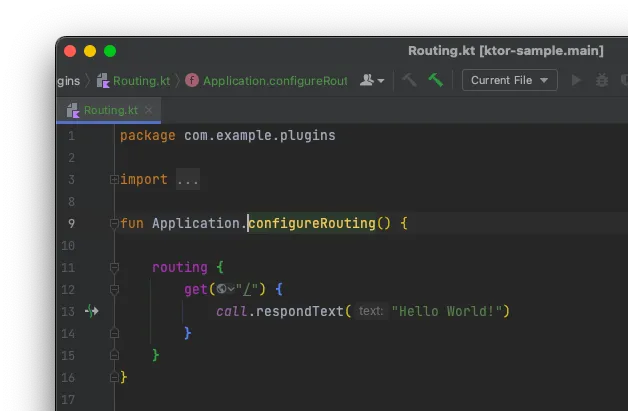628x411 pixels.
Task: Click the configureRouting function name
Action: [312, 223]
